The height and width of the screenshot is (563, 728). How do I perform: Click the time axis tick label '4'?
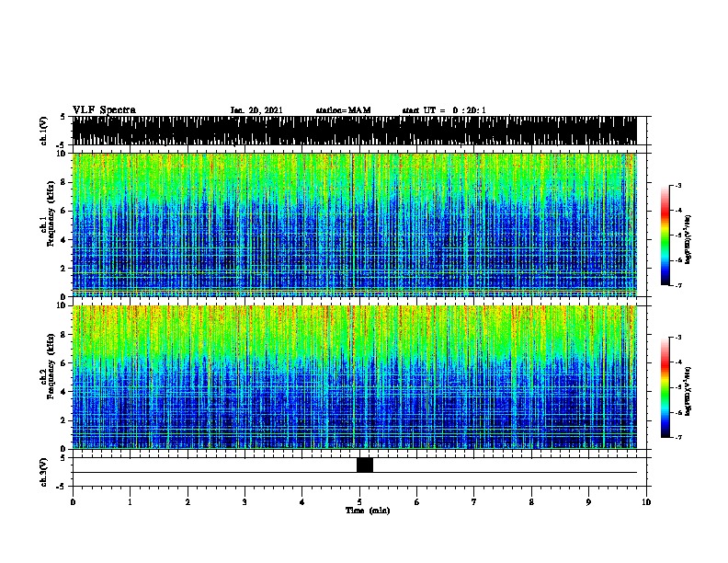coord(302,502)
